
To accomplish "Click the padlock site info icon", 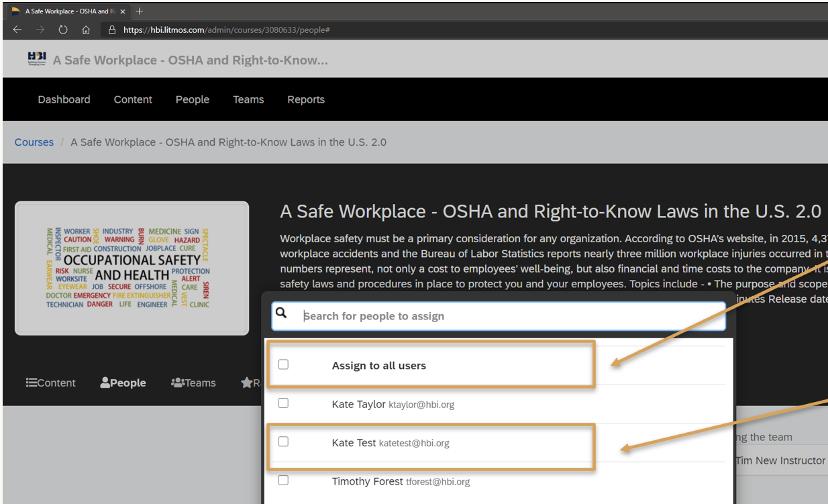I will tap(112, 30).
